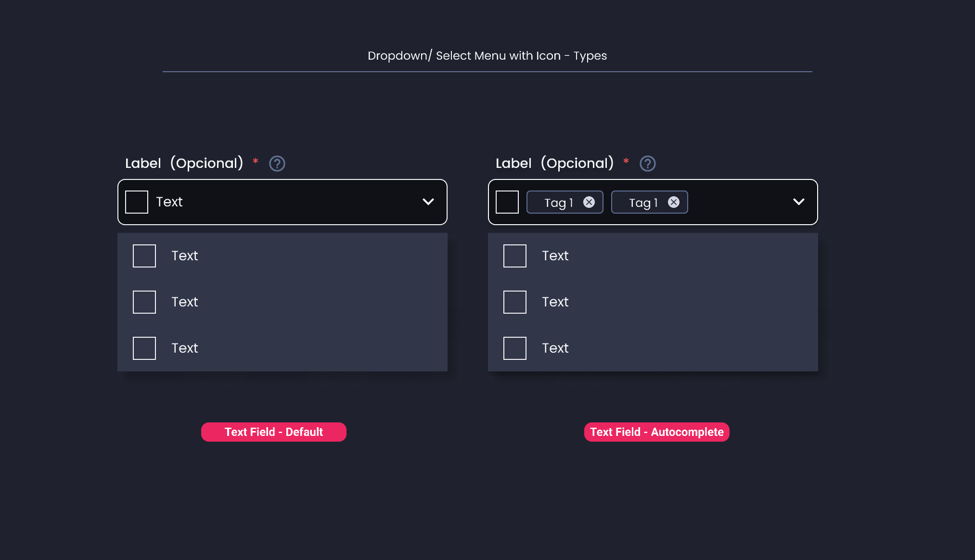Click the help icon next to right Label

(648, 164)
